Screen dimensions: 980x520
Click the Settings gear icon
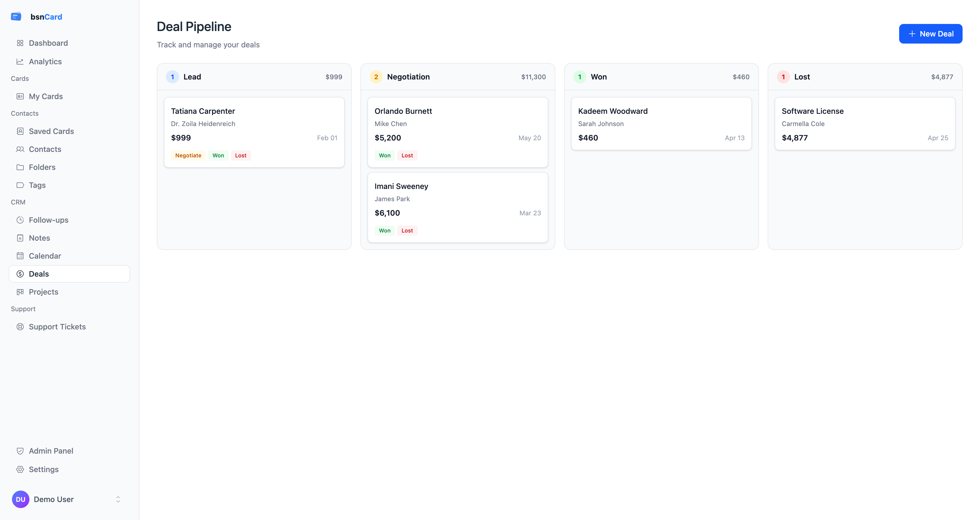pyautogui.click(x=20, y=469)
